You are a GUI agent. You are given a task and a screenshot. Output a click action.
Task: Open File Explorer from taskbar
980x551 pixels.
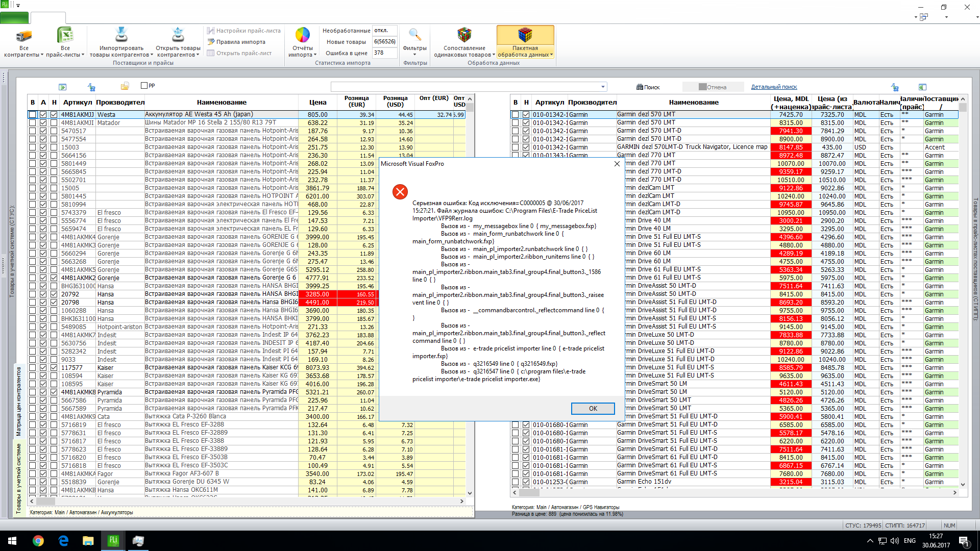click(88, 541)
